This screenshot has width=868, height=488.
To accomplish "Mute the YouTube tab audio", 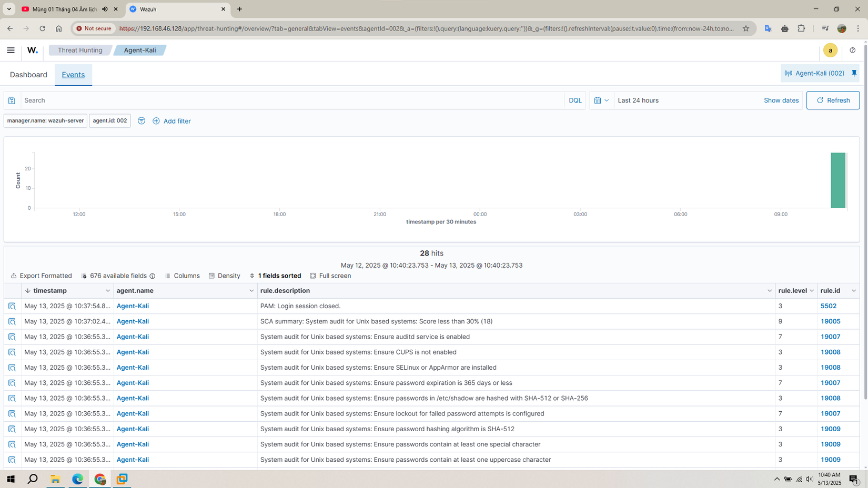I will click(105, 9).
